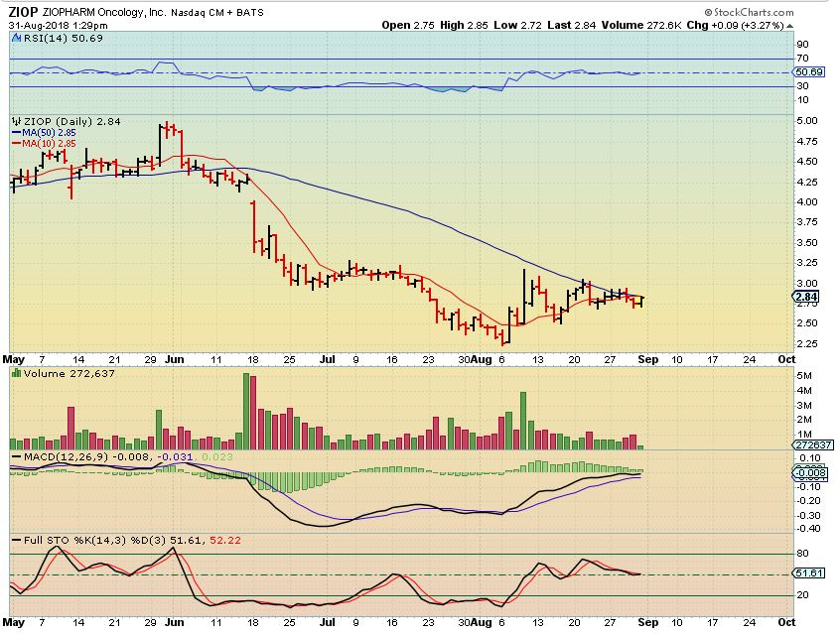
Task: Click the red MA(10) legend line marker
Action: tap(16, 144)
